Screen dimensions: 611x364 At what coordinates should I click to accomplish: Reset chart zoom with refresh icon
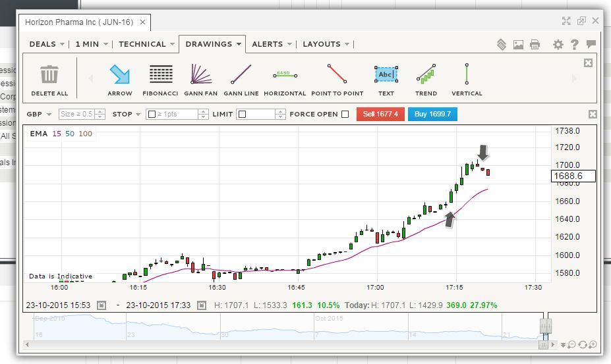click(582, 344)
